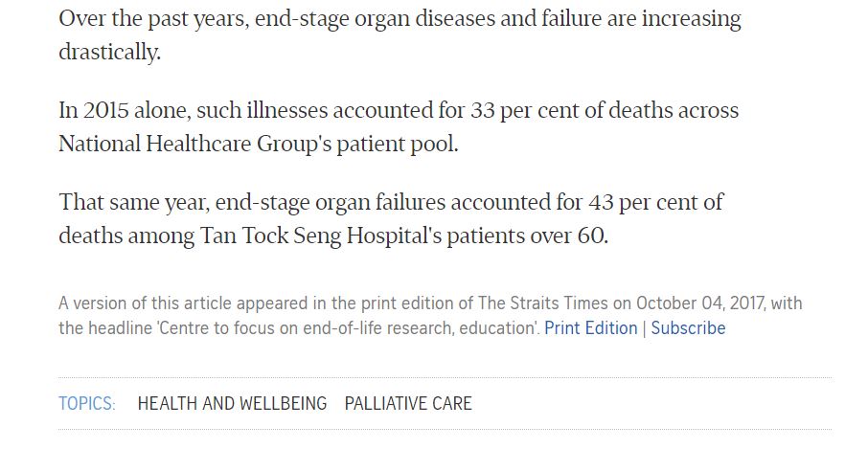
Task: Open the HEALTH AND WELLBEING topic
Action: [x=232, y=403]
